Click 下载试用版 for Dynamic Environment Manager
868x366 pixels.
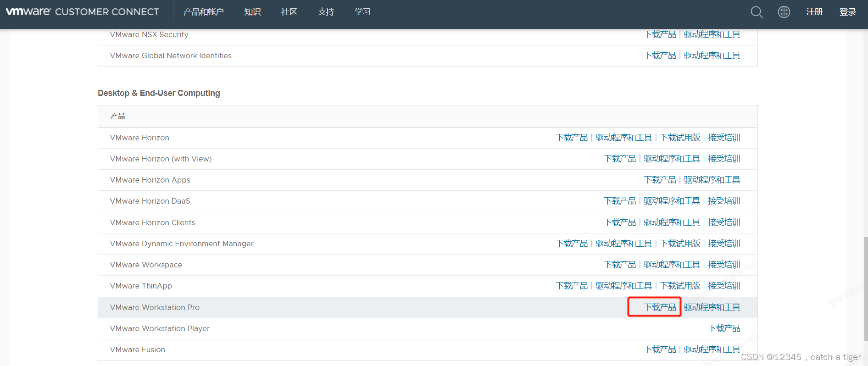680,244
